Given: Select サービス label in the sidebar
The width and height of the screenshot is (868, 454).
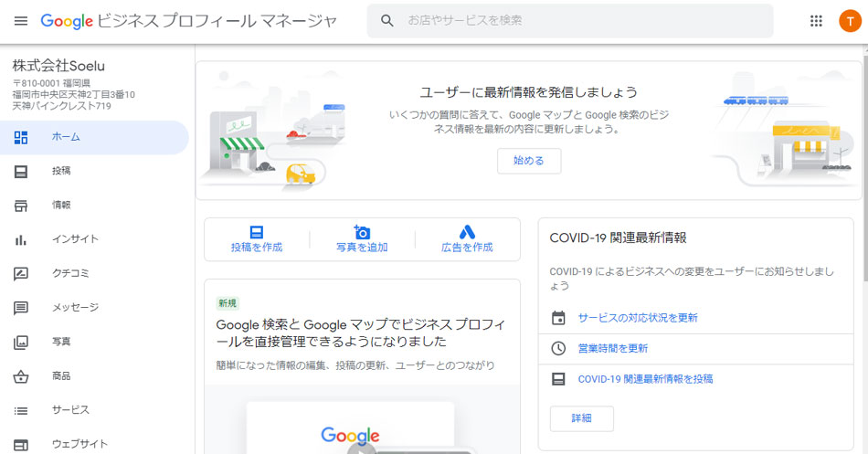Looking at the screenshot, I should coord(70,410).
